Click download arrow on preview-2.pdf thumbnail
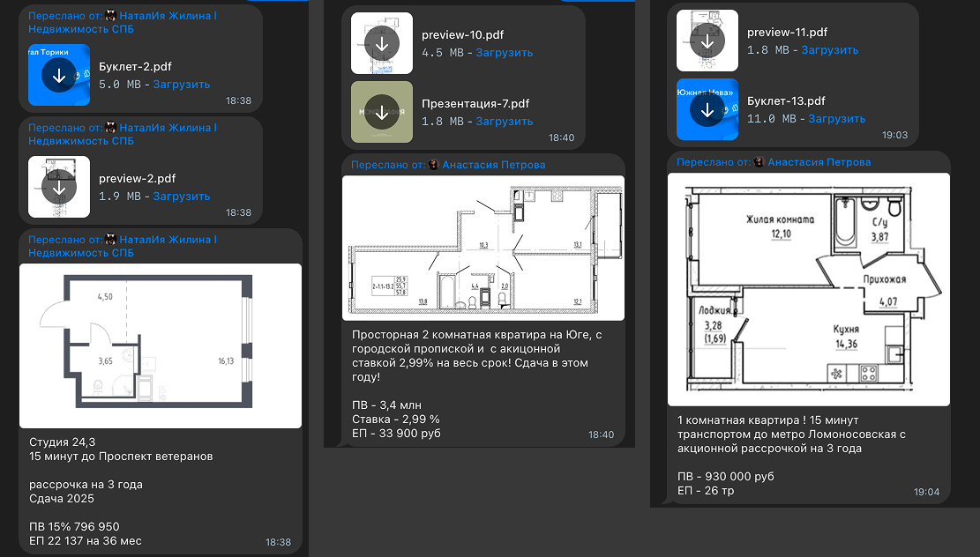The height and width of the screenshot is (557, 980). [x=59, y=188]
